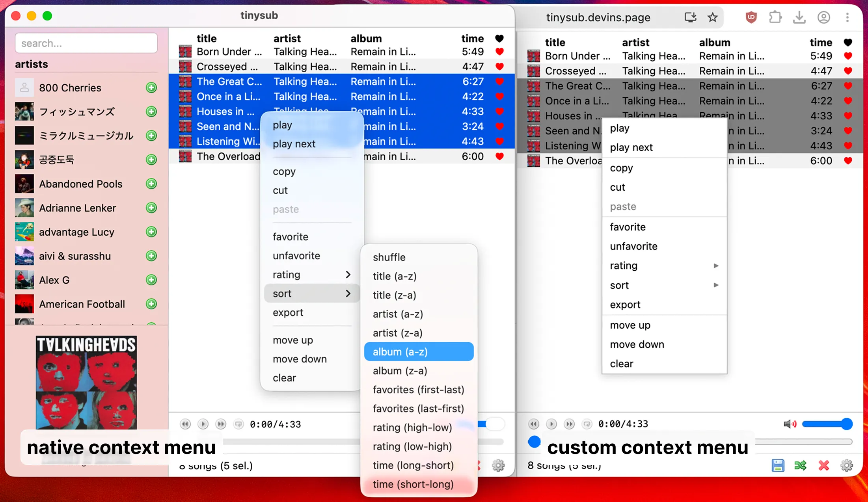Click album column header in native window
The width and height of the screenshot is (868, 502).
click(x=366, y=38)
